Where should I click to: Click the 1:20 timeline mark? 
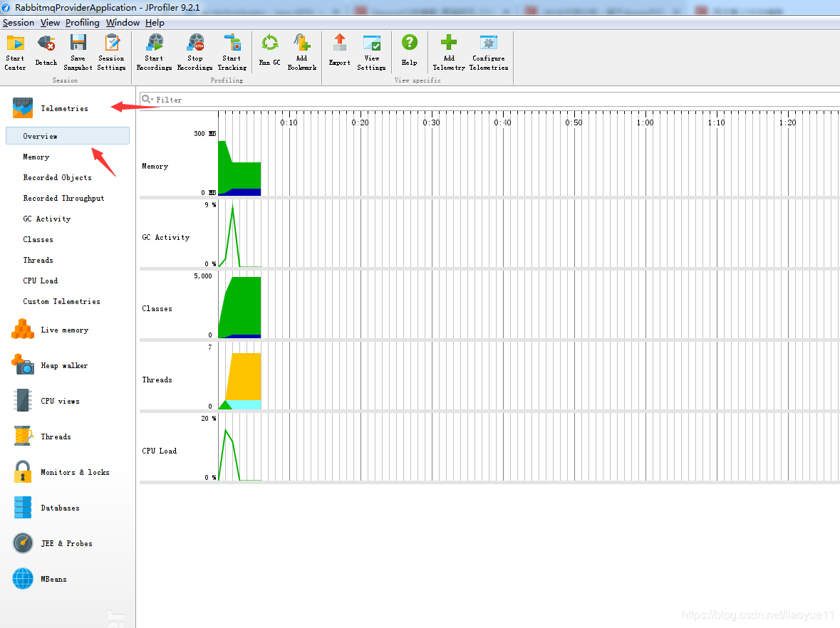[787, 122]
